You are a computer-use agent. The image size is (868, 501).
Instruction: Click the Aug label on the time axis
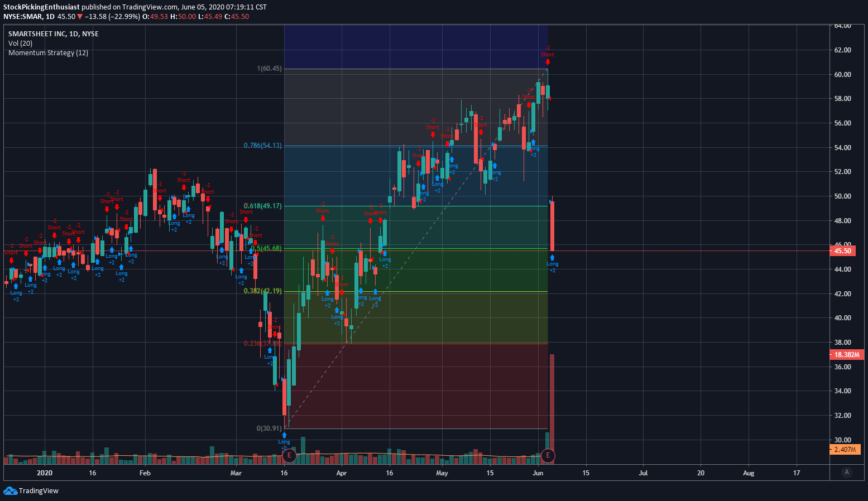pyautogui.click(x=749, y=473)
